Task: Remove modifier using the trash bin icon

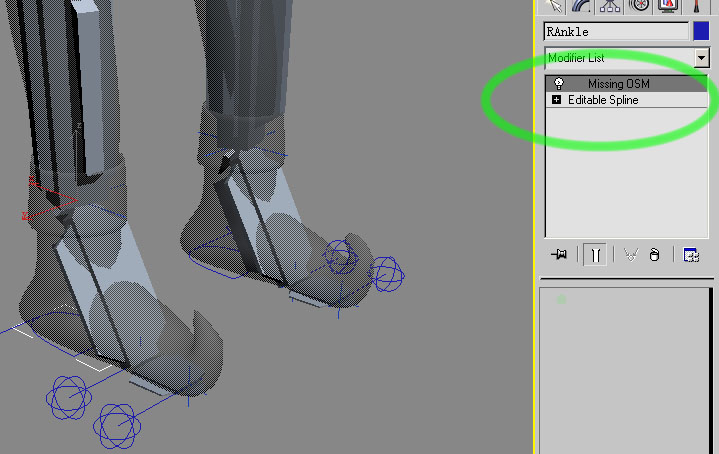Action: pyautogui.click(x=654, y=255)
